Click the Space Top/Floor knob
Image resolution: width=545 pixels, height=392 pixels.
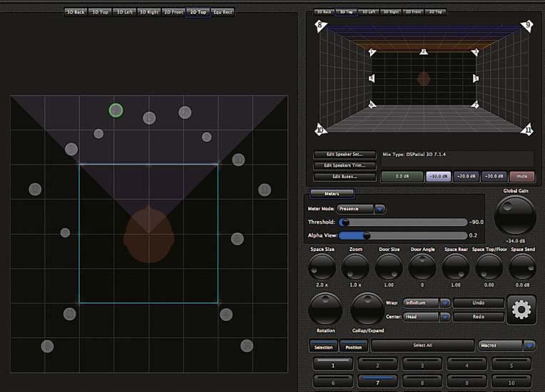[x=489, y=267]
